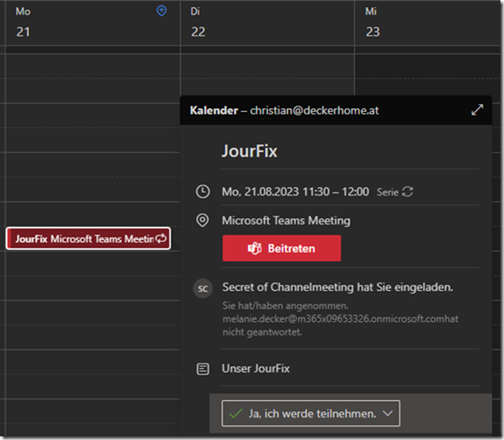The width and height of the screenshot is (504, 440).
Task: Click the location marker icon beside Microsoft Teams Meeting
Action: point(203,221)
